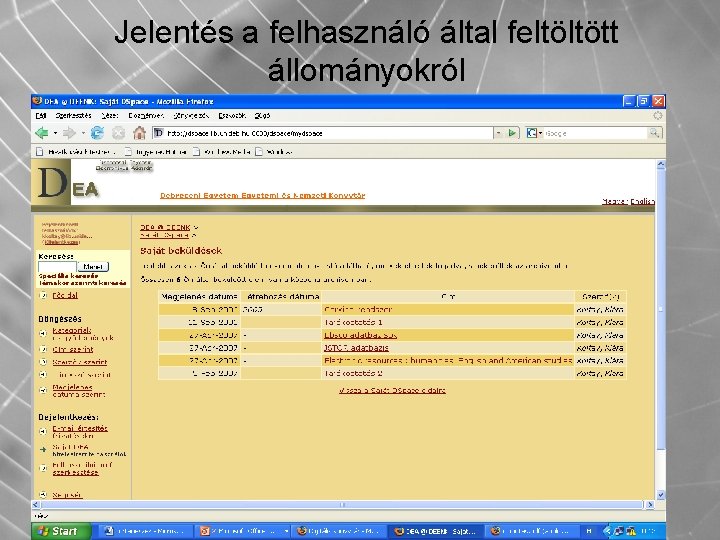Open the Eszközök menu
The height and width of the screenshot is (540, 720).
click(x=232, y=116)
